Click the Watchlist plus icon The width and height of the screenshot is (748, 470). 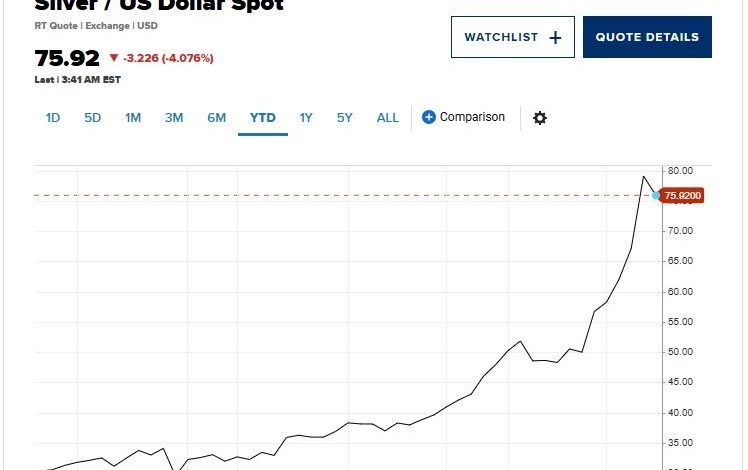point(556,37)
